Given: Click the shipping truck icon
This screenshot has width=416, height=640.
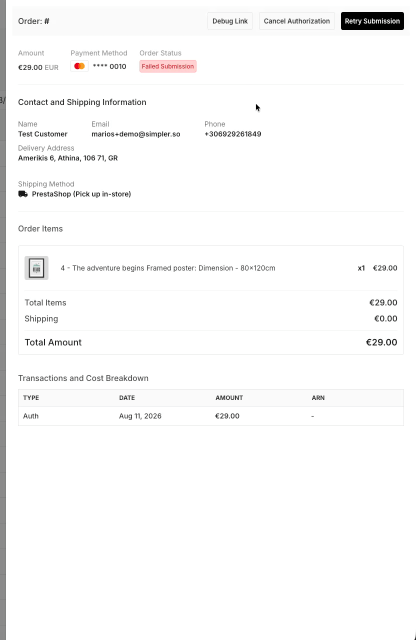Looking at the screenshot, I should click(x=23, y=194).
